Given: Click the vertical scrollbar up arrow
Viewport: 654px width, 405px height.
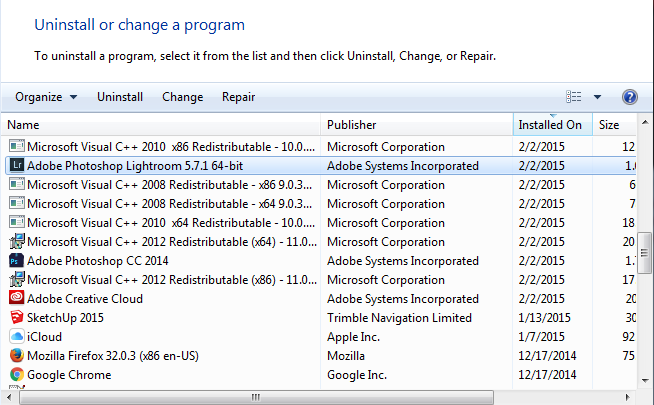Looking at the screenshot, I should click(x=645, y=122).
